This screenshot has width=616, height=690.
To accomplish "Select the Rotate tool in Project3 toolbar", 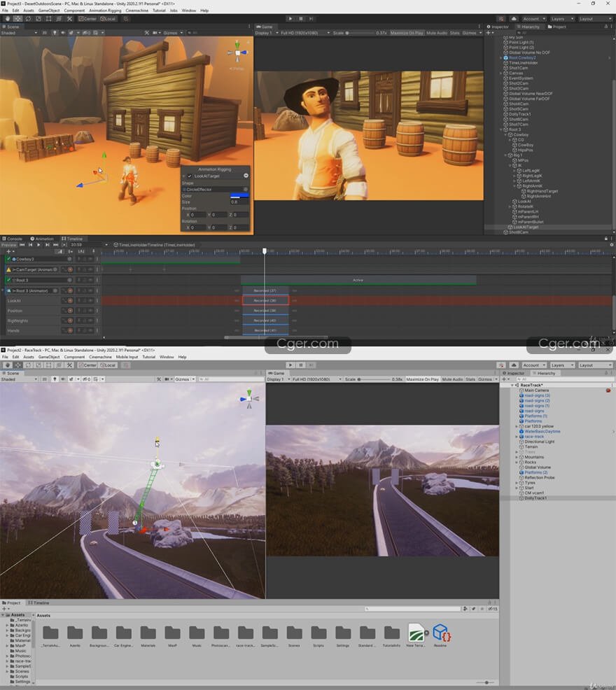I will [x=28, y=19].
